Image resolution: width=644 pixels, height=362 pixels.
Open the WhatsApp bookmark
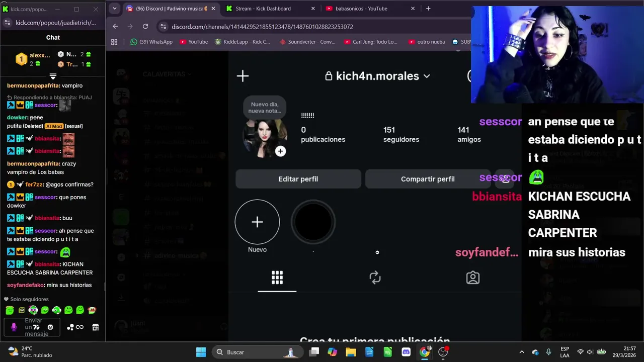pos(151,42)
